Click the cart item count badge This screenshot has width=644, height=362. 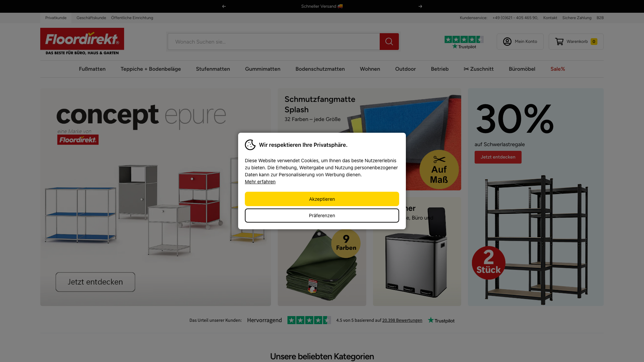click(594, 42)
